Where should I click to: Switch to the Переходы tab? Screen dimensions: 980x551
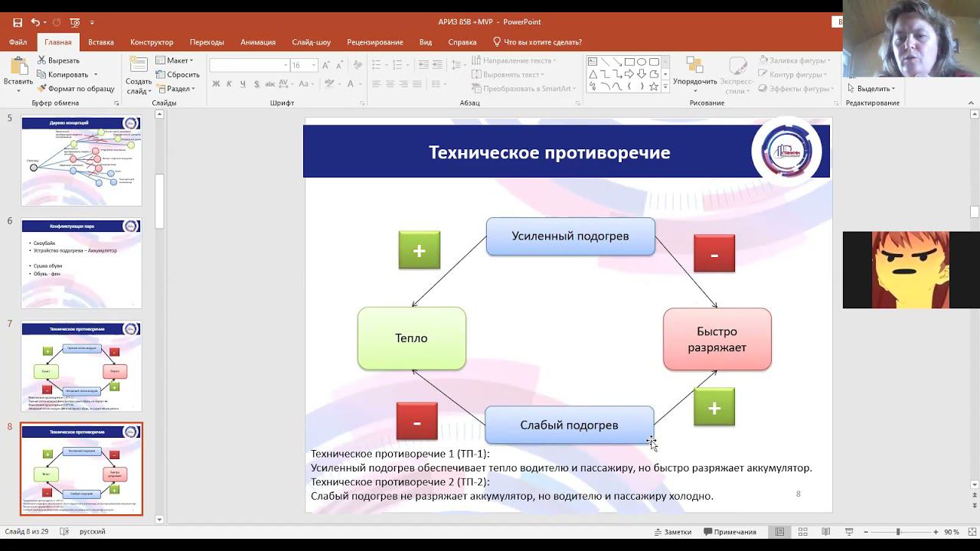(207, 42)
